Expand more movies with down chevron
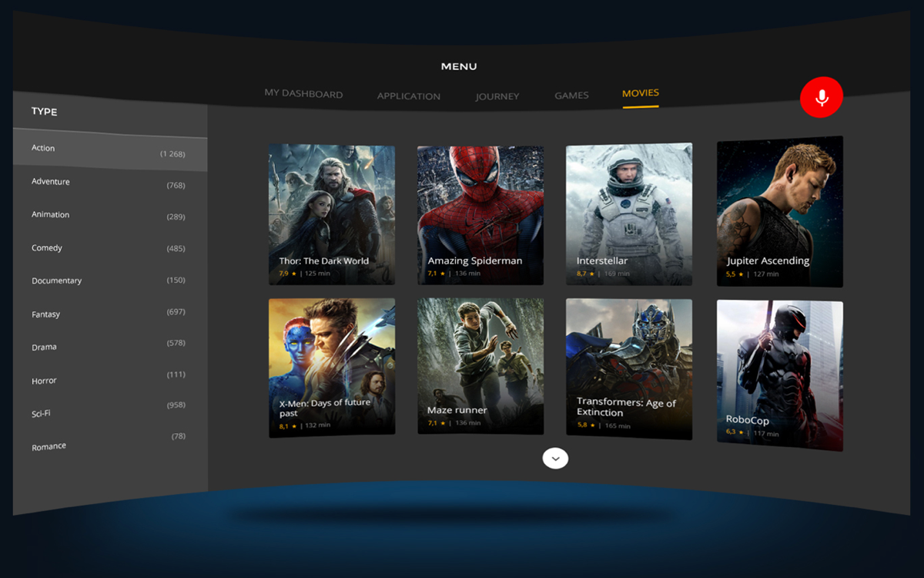 555,458
